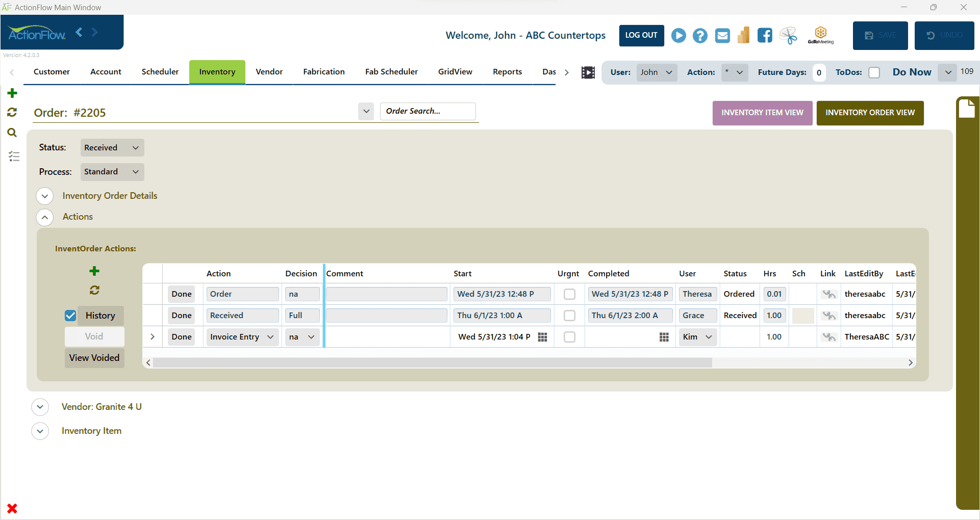Open calendar picker for Invoice Entry start date
980x520 pixels.
pos(542,337)
